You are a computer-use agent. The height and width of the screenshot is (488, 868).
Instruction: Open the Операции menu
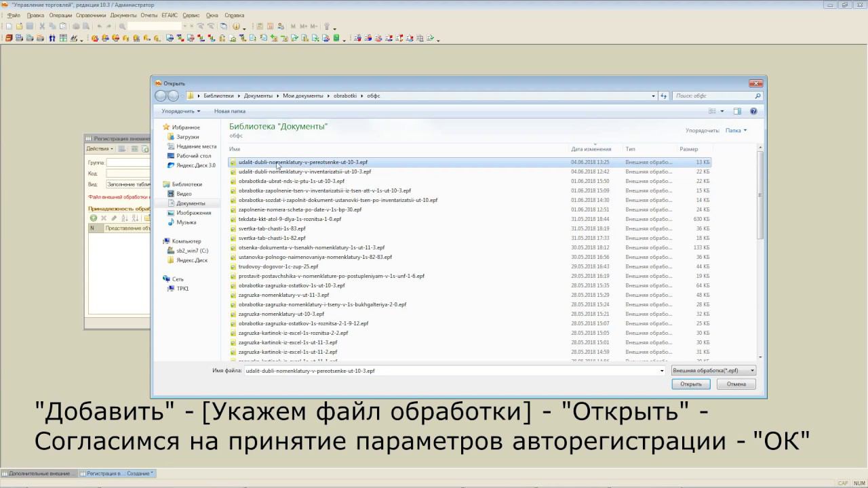tap(60, 15)
